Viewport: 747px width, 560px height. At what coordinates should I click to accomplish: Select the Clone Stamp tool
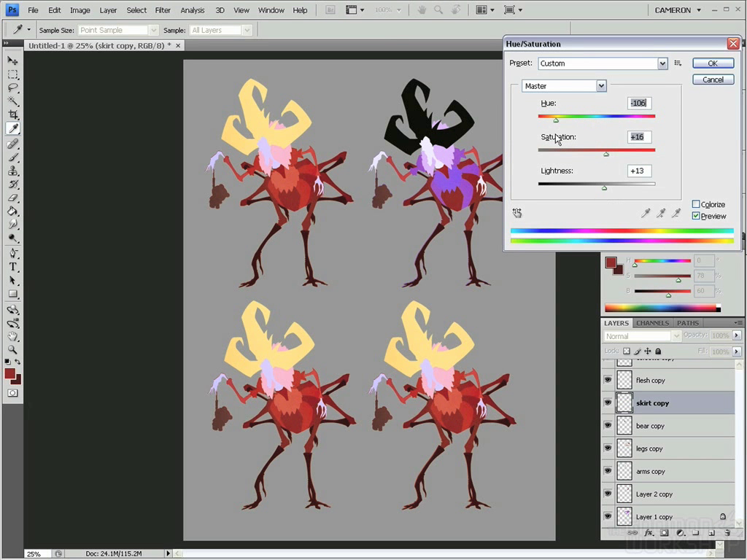coord(13,171)
